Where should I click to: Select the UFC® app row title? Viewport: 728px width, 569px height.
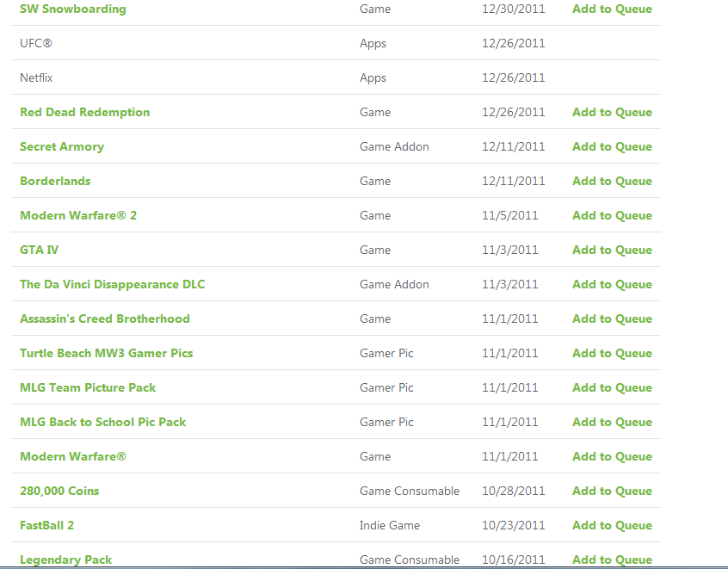pos(36,44)
